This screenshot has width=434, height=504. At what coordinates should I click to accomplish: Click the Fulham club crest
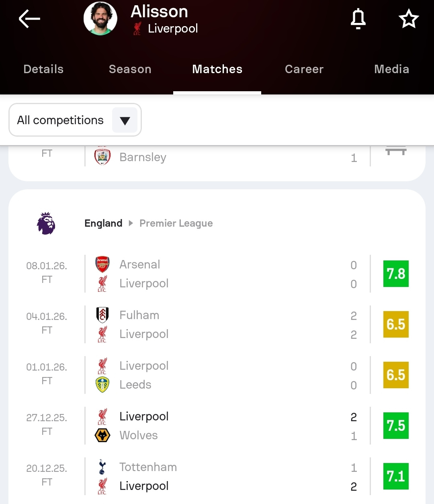(102, 315)
